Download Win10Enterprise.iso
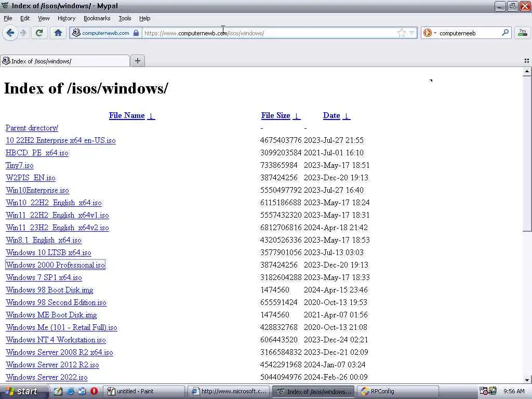 [37, 190]
